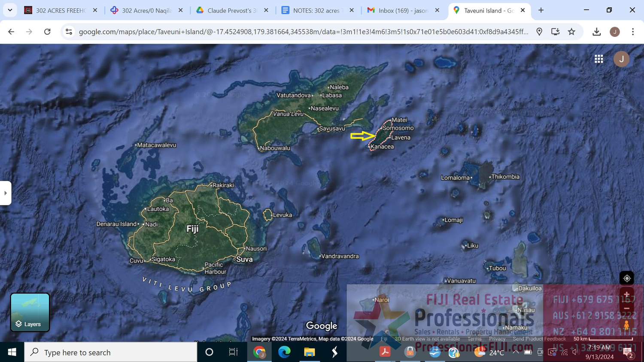Click the show your location button
Screen dimensions: 644x362
626,278
